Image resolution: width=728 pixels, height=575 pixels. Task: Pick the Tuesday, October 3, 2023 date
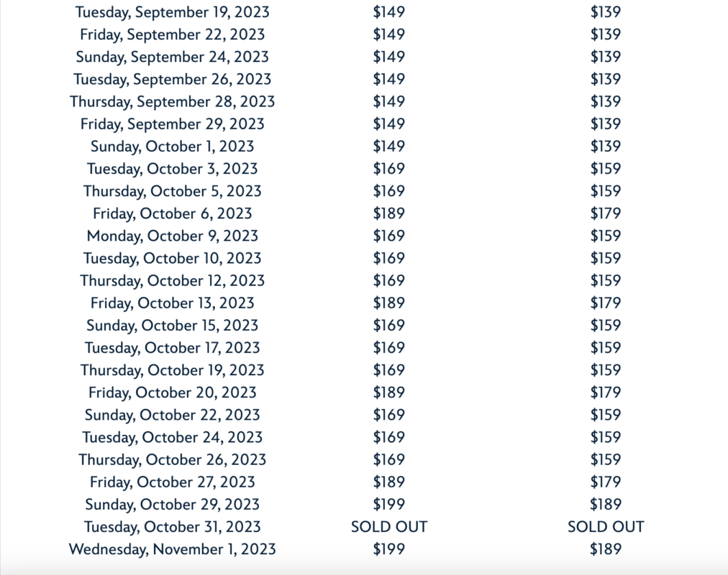pos(172,169)
